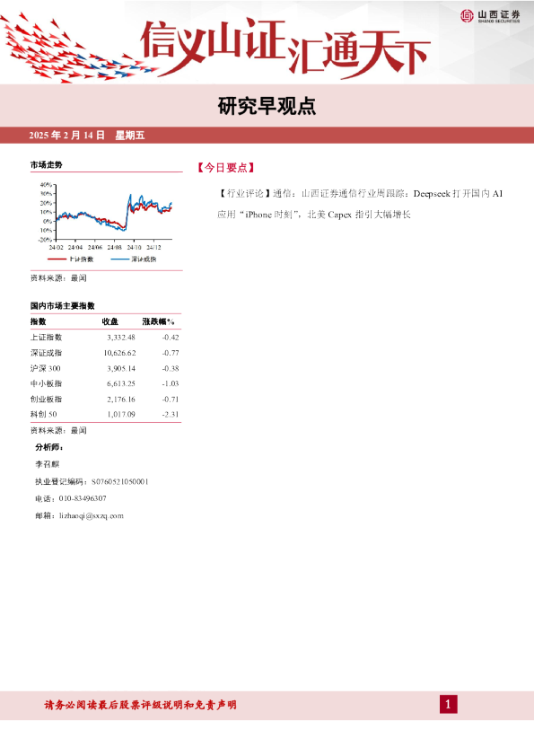
Task: Select the 研究早观点 title heading
Action: point(267,106)
